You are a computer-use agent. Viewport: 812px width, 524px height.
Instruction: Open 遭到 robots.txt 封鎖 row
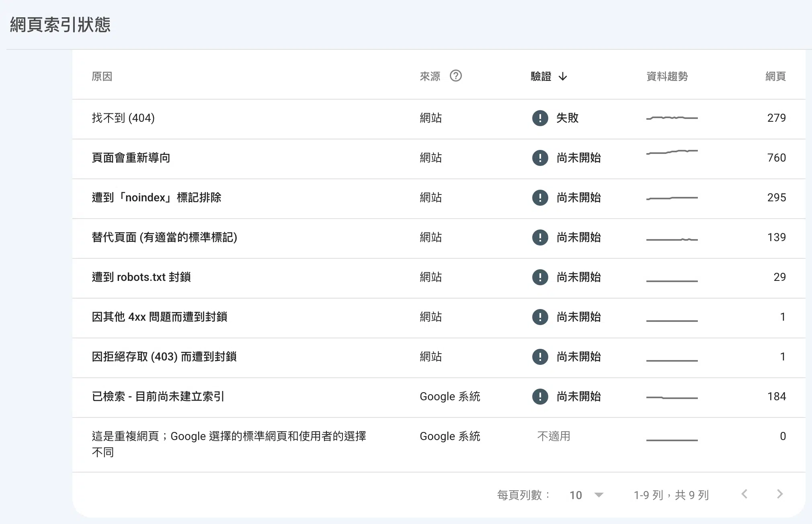pyautogui.click(x=439, y=278)
